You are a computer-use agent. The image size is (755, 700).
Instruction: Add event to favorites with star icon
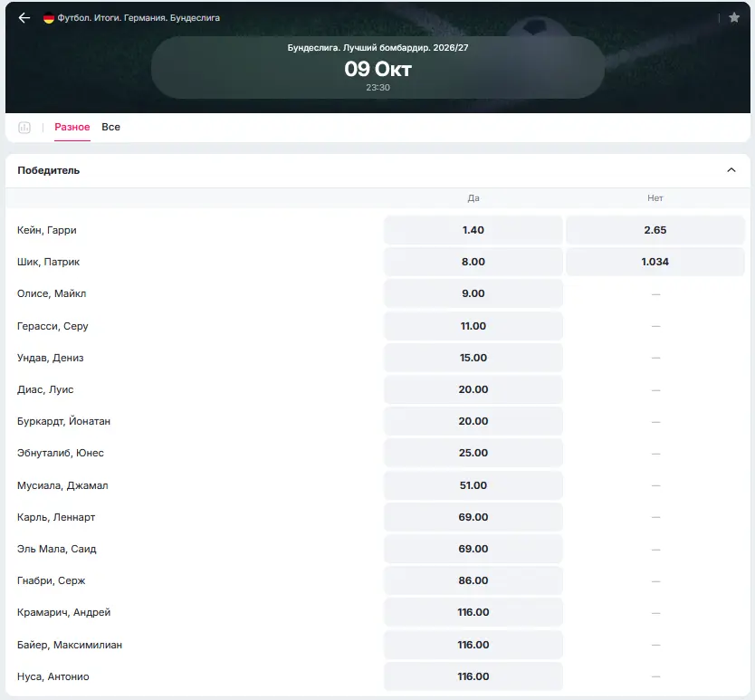click(x=734, y=18)
